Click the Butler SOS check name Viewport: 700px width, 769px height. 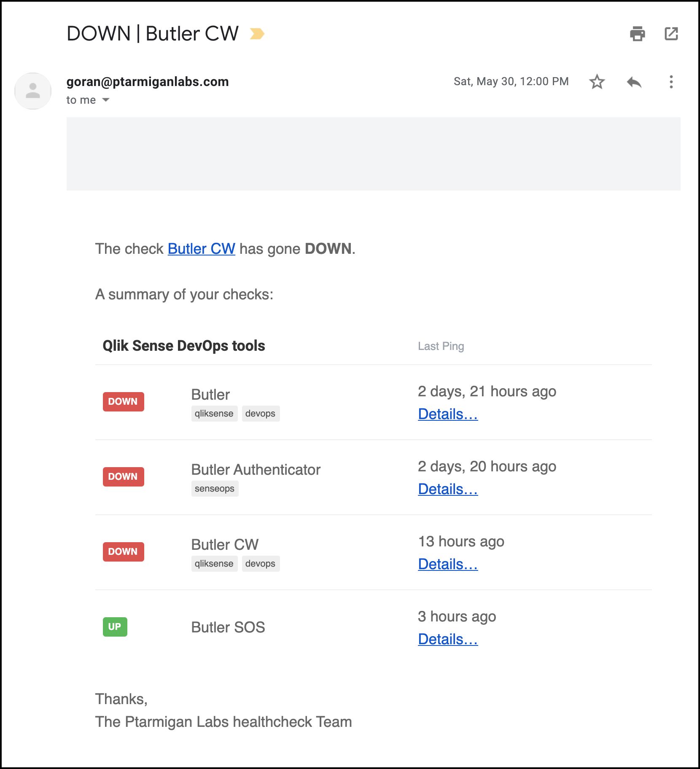point(228,627)
